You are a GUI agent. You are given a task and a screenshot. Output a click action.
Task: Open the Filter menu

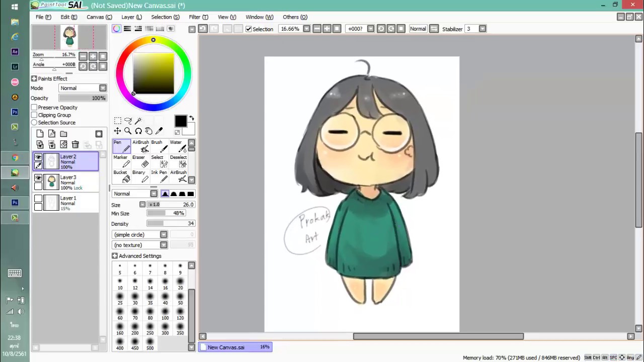click(x=198, y=17)
